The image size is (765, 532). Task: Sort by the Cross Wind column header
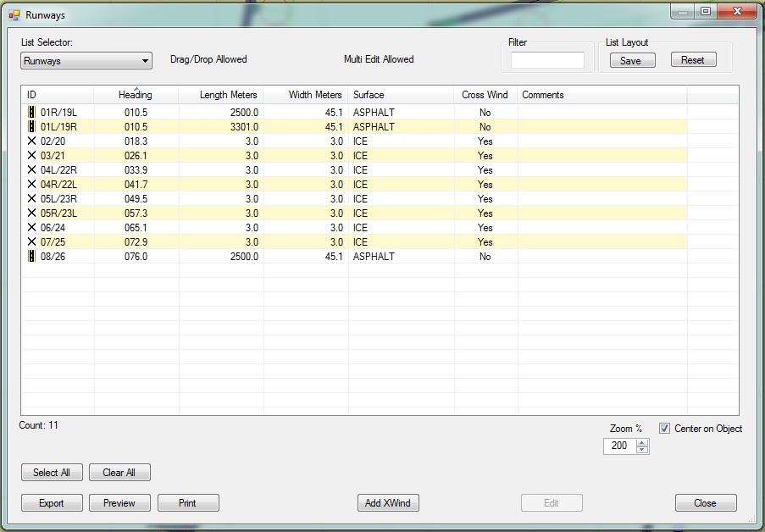pos(485,95)
